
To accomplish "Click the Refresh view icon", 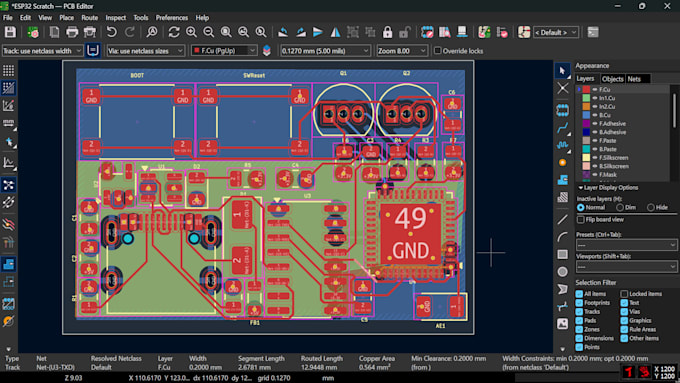I will (x=174, y=32).
